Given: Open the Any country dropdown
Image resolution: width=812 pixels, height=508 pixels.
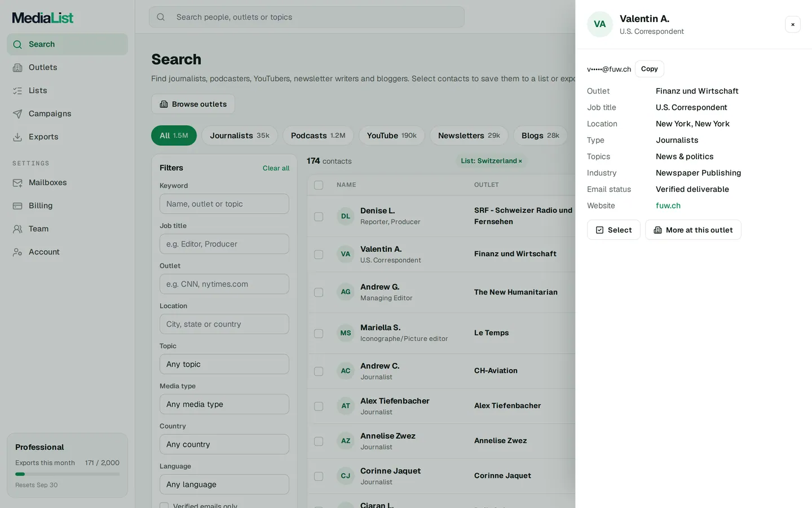Looking at the screenshot, I should [224, 444].
